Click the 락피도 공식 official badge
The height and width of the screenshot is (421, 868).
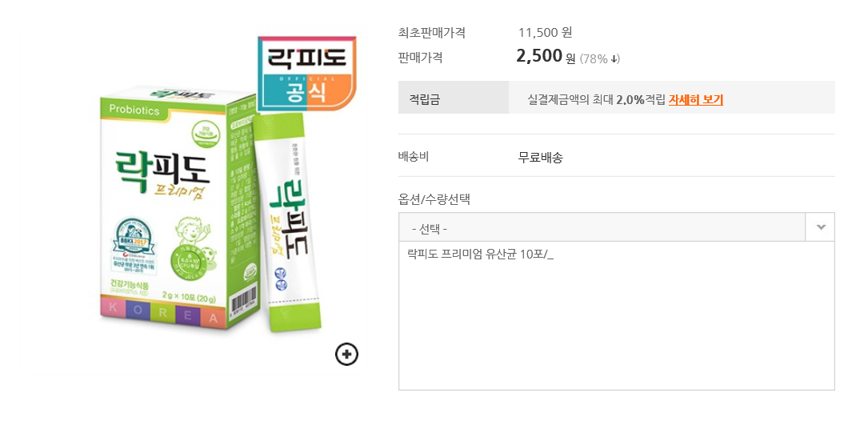306,74
